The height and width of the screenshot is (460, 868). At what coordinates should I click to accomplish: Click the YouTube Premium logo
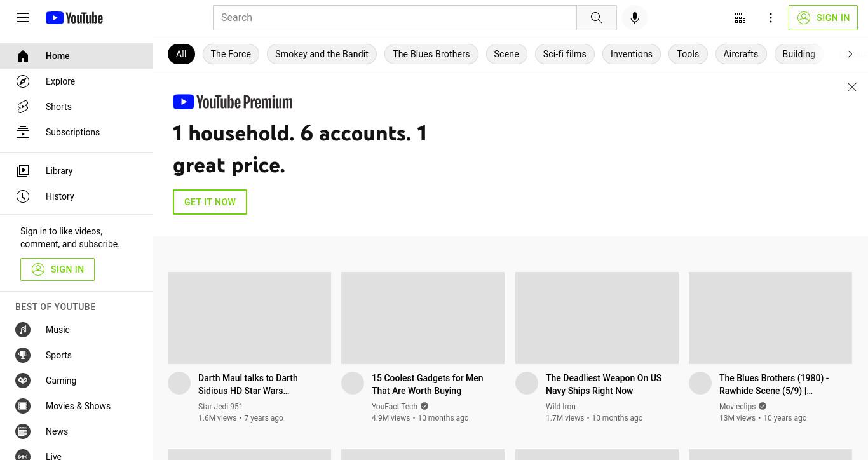233,102
